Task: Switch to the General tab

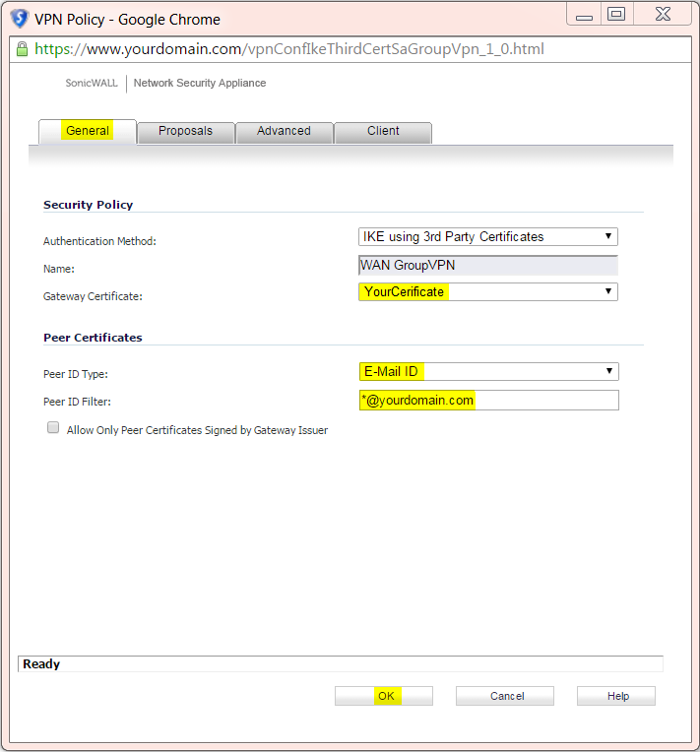Action: (x=88, y=132)
